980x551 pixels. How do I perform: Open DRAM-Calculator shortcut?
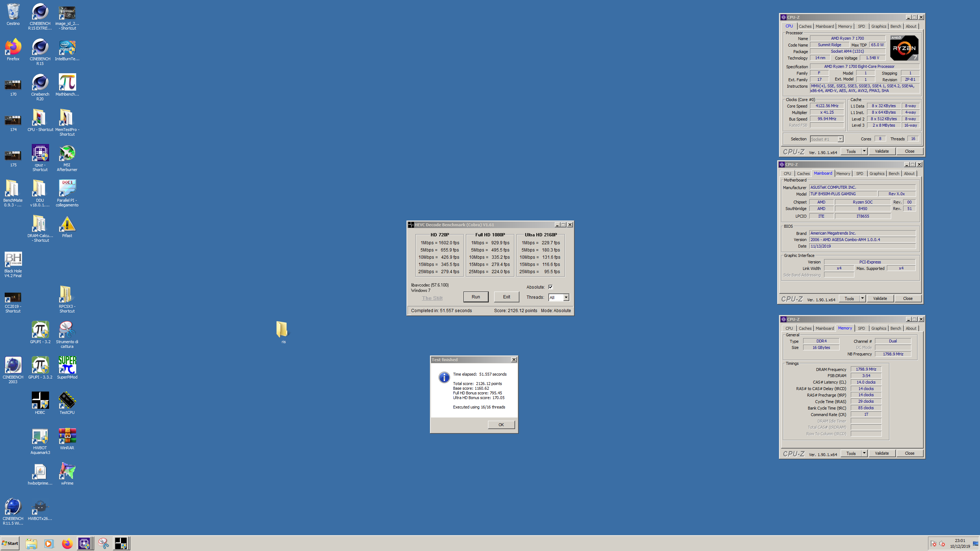(x=40, y=229)
